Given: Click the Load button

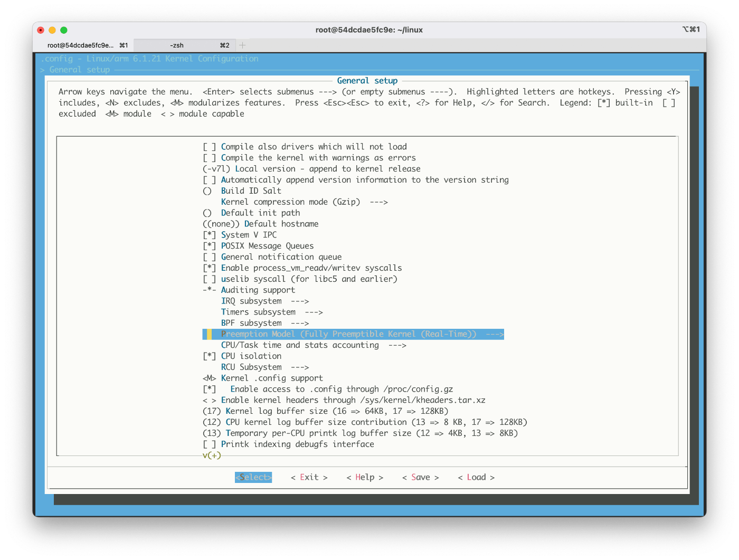Looking at the screenshot, I should pyautogui.click(x=476, y=477).
